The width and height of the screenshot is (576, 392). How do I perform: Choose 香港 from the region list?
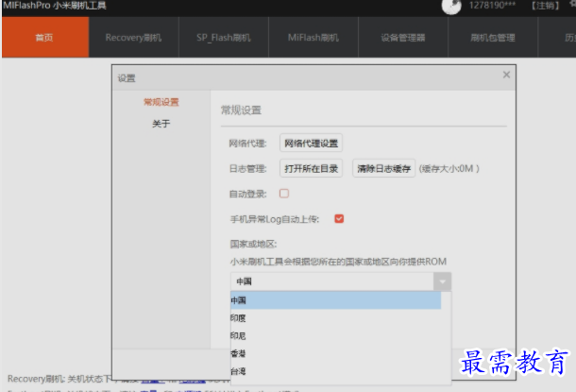click(336, 353)
